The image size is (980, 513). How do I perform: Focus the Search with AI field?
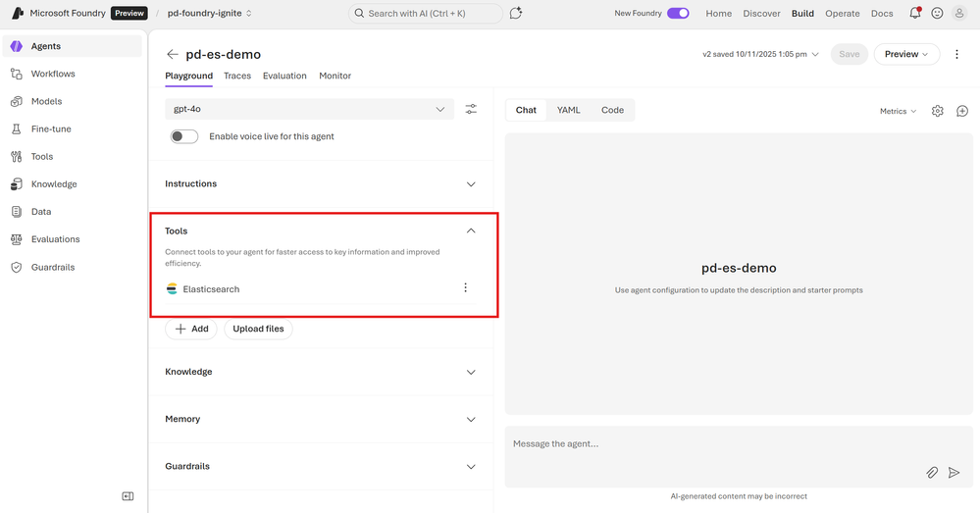[426, 13]
